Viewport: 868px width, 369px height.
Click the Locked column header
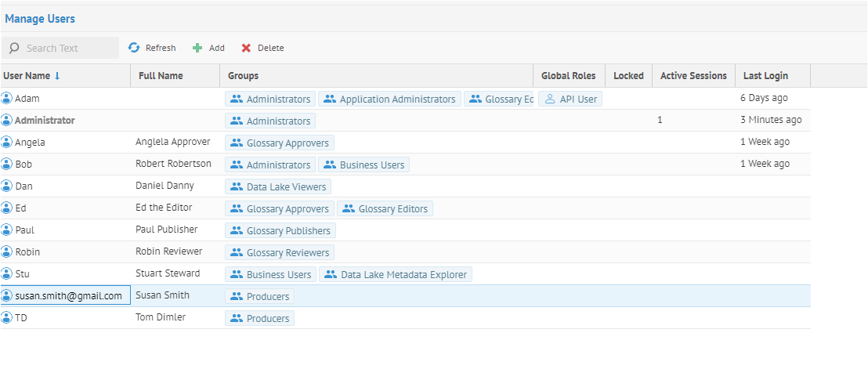(628, 76)
